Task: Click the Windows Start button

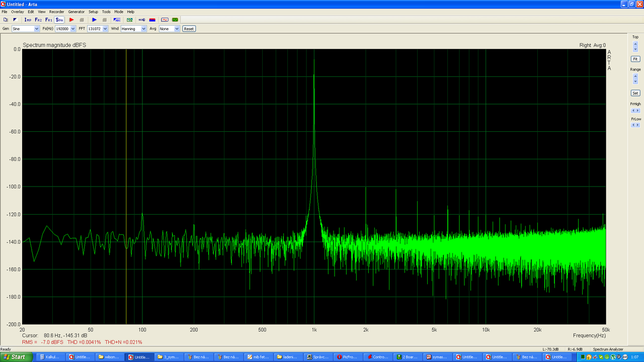Action: click(17, 357)
